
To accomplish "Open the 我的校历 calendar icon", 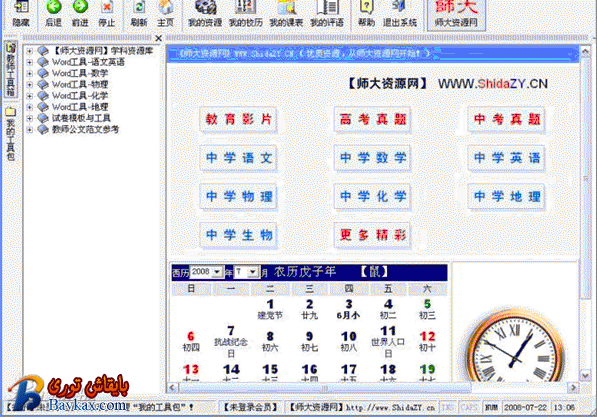I will pos(246,13).
